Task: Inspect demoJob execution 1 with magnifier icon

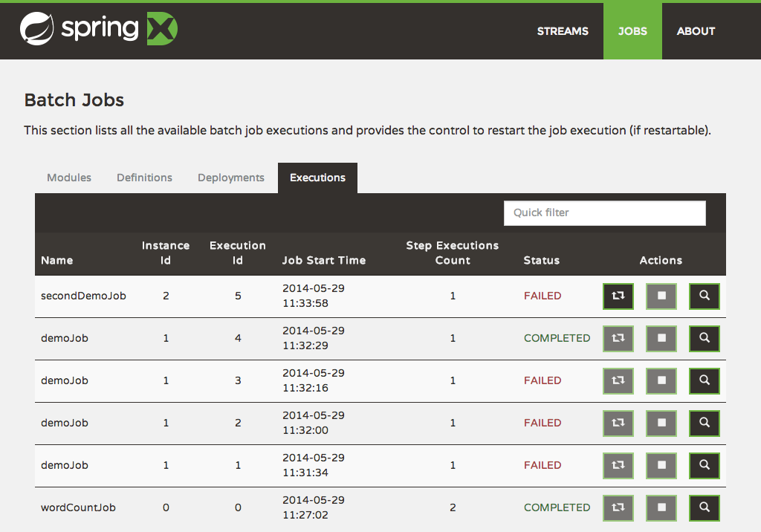Action: [705, 465]
